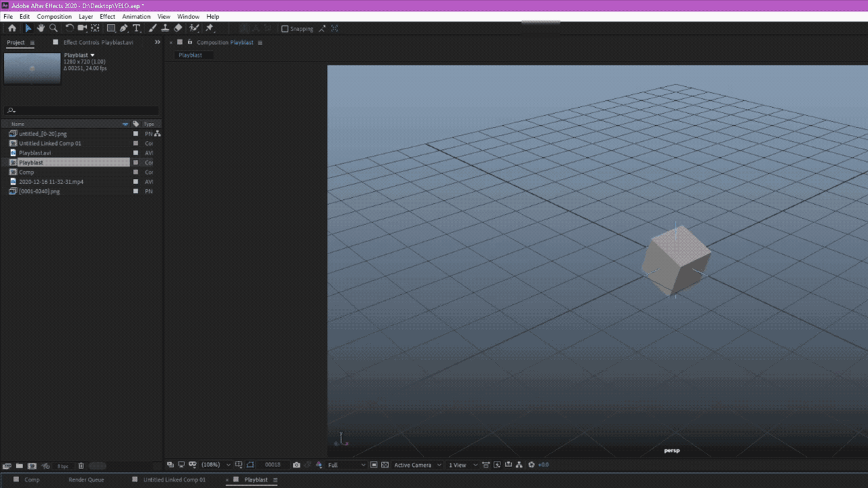Open Show Channel color management icon
Viewport: 868px width, 488px height.
(319, 465)
